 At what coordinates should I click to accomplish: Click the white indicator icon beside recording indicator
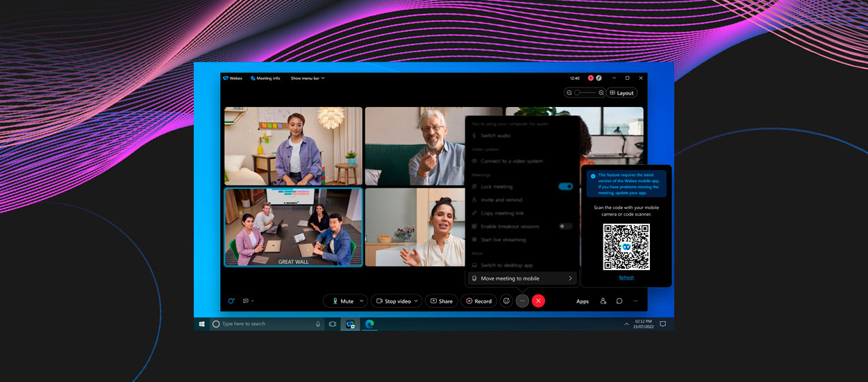point(599,78)
